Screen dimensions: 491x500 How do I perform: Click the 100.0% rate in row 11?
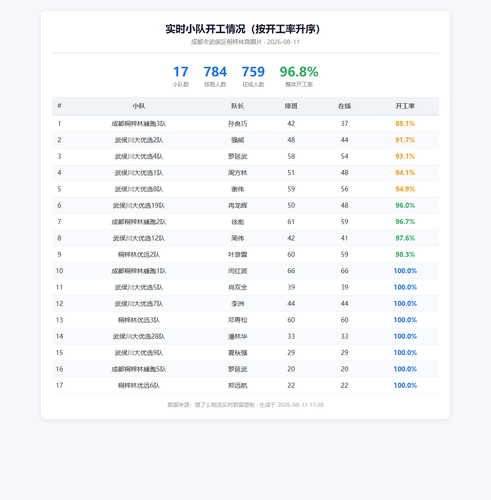405,287
